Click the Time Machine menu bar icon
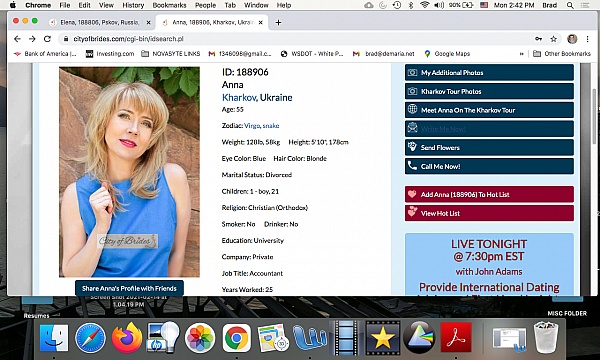Viewport: 600px width, 360px height. tap(396, 5)
